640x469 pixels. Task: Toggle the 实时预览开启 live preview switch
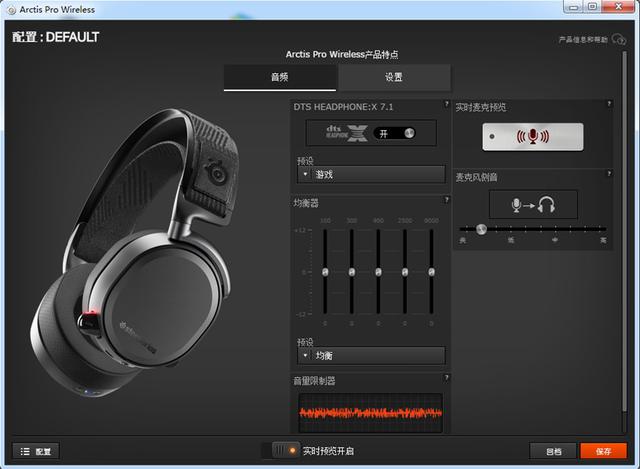click(x=287, y=451)
